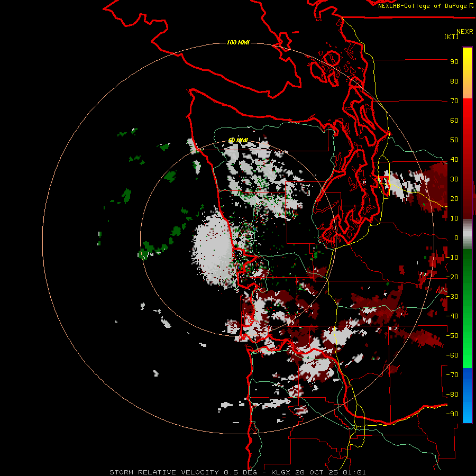
Task: Select the -70 value on velocity scale
Action: (452, 375)
